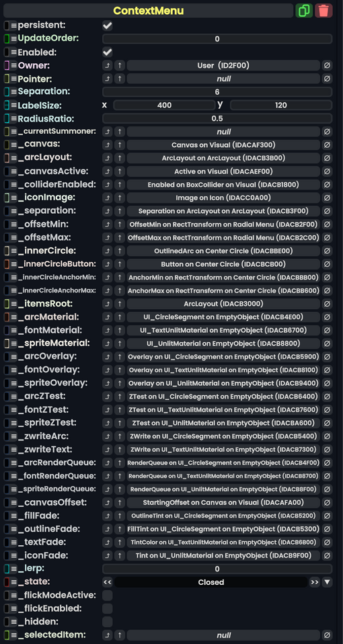Enable the _flickModeActive checkbox
This screenshot has width=343, height=644.
107,595
